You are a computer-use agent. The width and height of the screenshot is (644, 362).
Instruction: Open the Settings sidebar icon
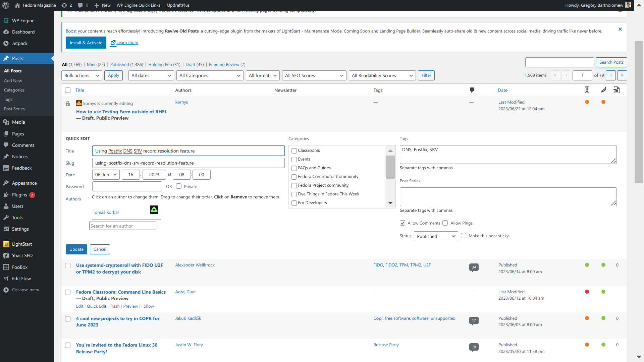tap(6, 229)
